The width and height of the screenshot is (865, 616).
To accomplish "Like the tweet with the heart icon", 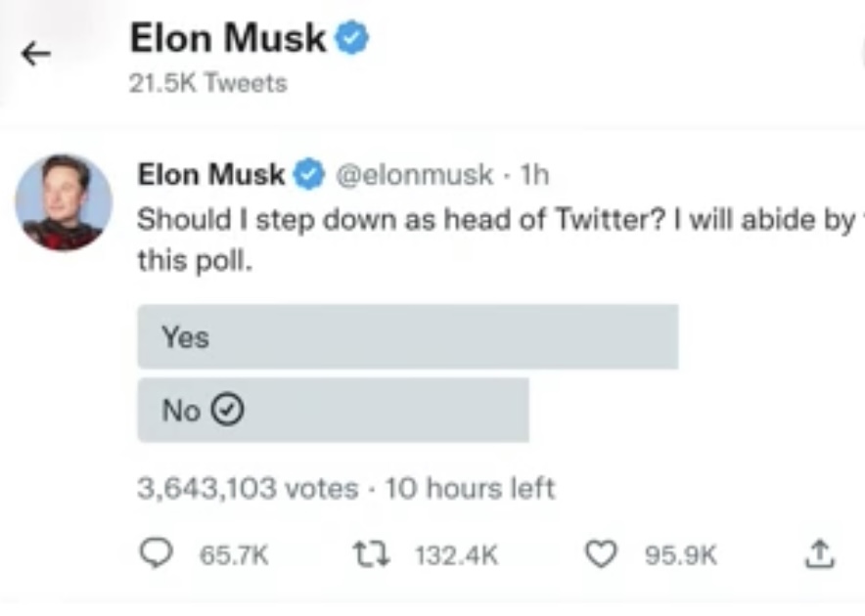I will point(600,555).
